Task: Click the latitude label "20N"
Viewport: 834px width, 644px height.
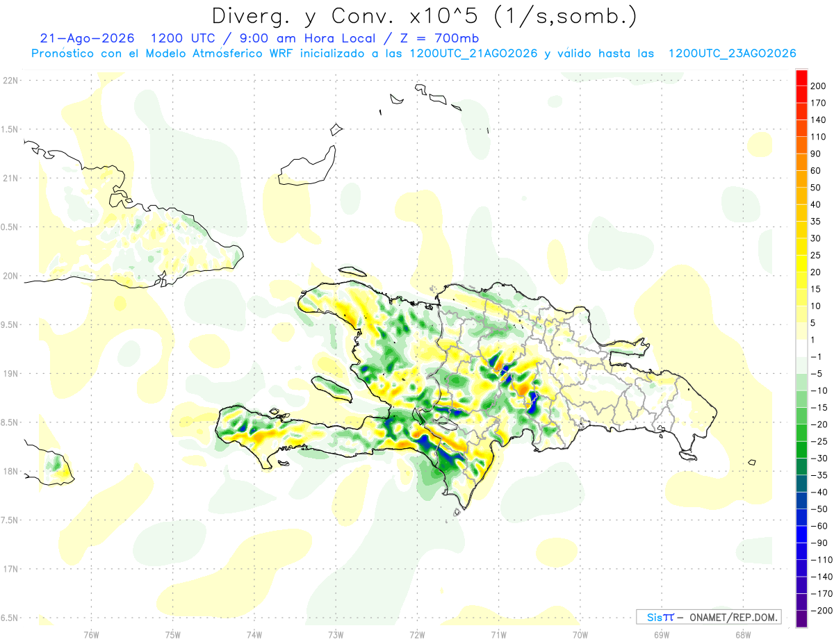Action: click(x=10, y=276)
